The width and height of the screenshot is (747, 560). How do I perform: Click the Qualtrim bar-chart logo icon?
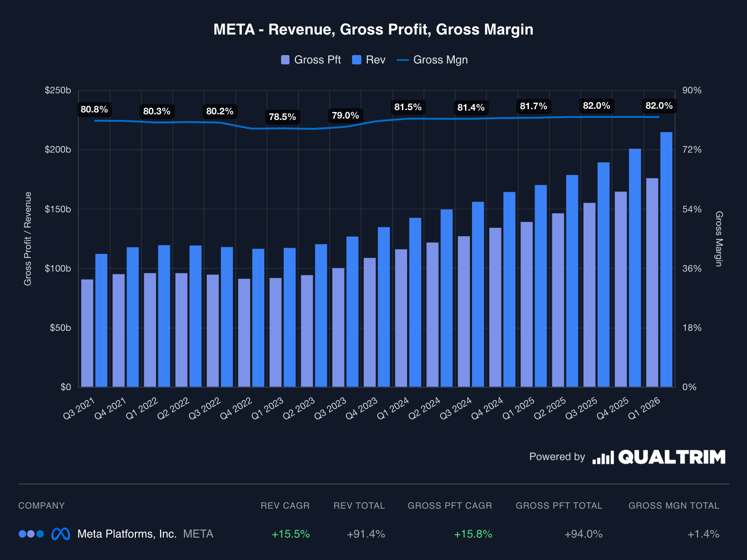pos(603,458)
